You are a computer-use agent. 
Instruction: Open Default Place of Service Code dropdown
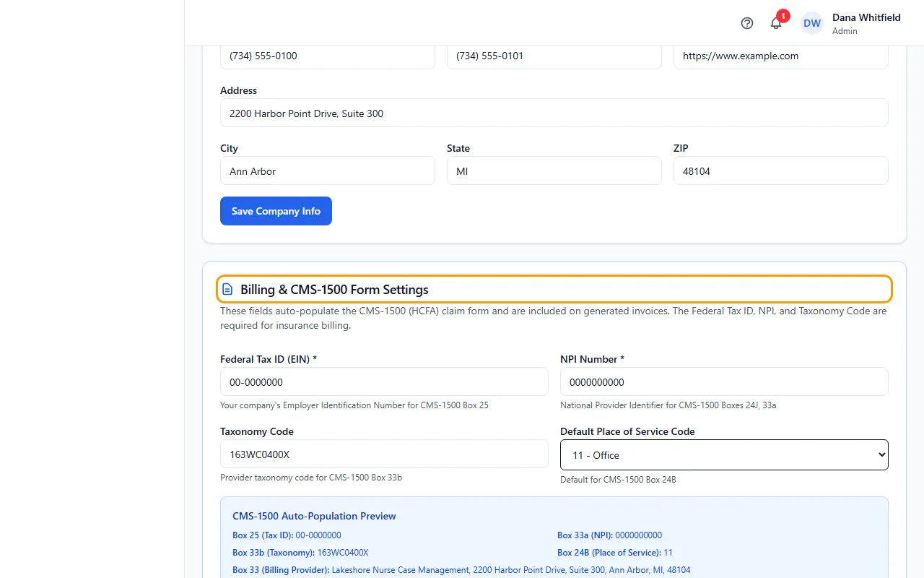[724, 455]
